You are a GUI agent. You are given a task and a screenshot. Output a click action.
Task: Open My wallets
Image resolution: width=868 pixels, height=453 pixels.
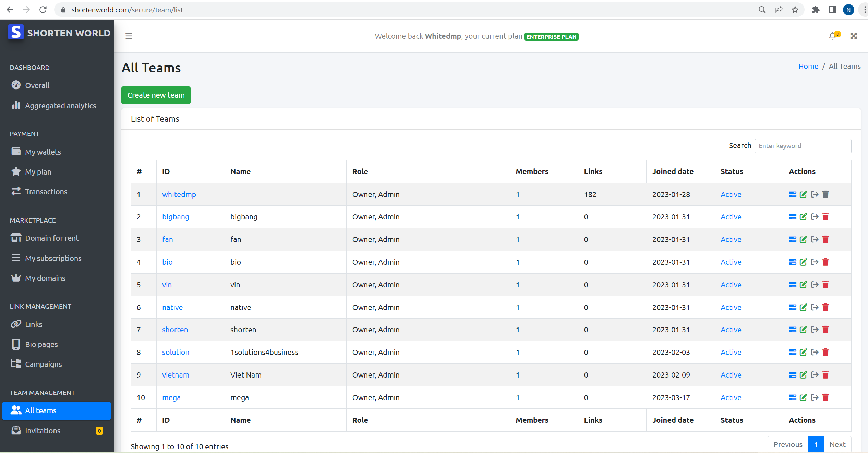click(57, 152)
